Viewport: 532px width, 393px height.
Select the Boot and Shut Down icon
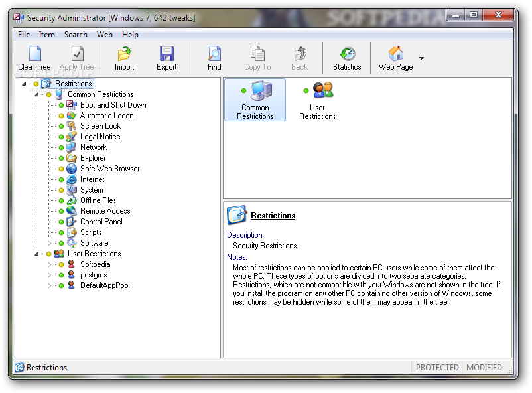pos(72,105)
